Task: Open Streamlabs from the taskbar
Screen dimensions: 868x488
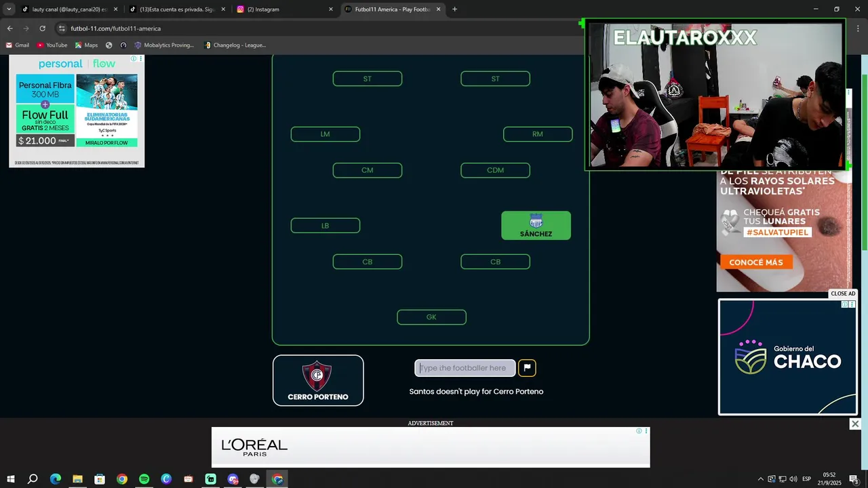Action: click(210, 479)
